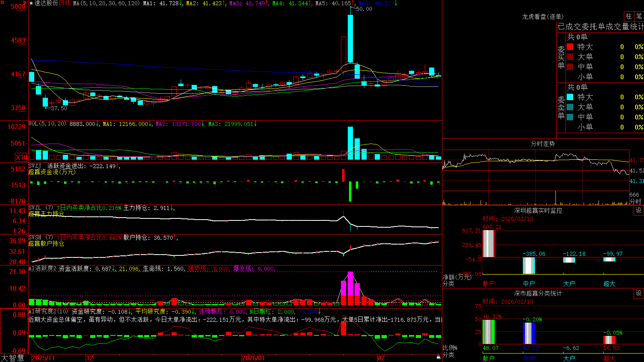Viewport: 644px width, 362px height.
Task: Open the SVZL (7) indicator label
Action: coord(41,208)
